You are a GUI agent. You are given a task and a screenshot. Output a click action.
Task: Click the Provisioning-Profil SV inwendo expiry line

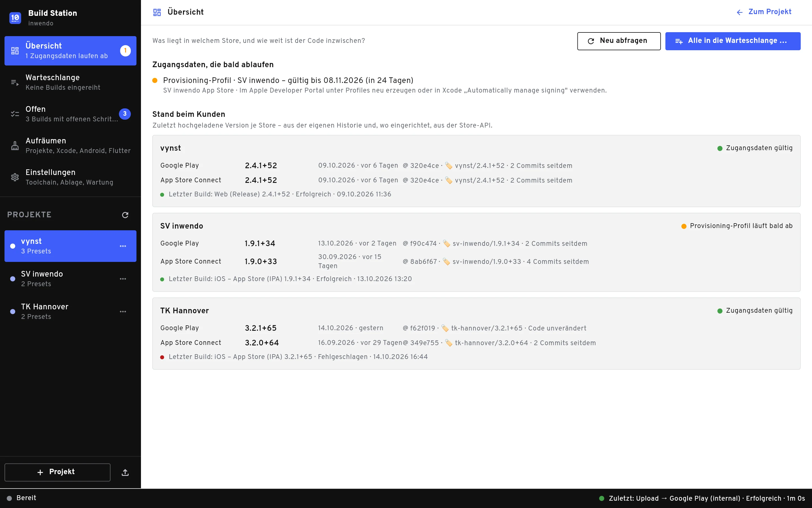288,81
